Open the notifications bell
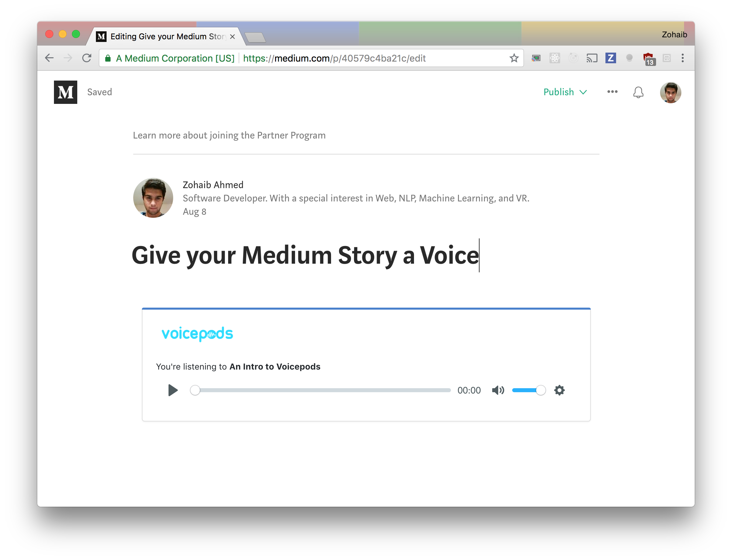This screenshot has width=732, height=560. point(638,92)
